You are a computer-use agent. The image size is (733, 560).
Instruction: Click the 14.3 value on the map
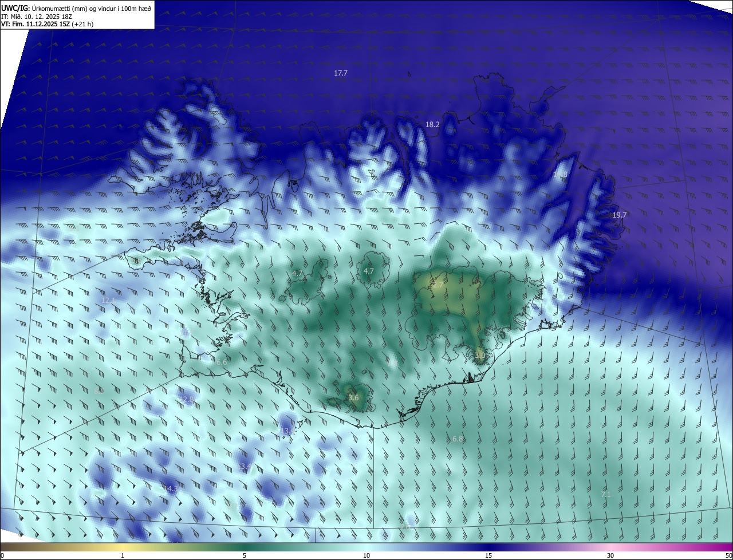pyautogui.click(x=170, y=488)
